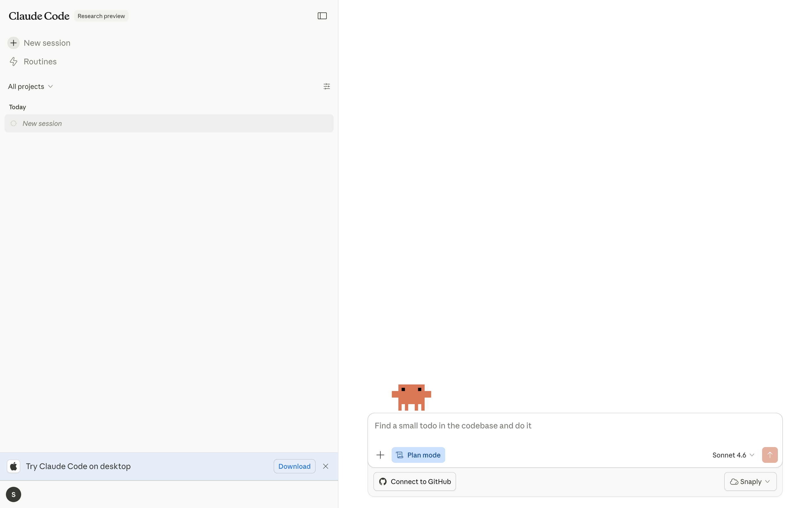
Task: Click the Claude Code title logo
Action: coord(39,16)
